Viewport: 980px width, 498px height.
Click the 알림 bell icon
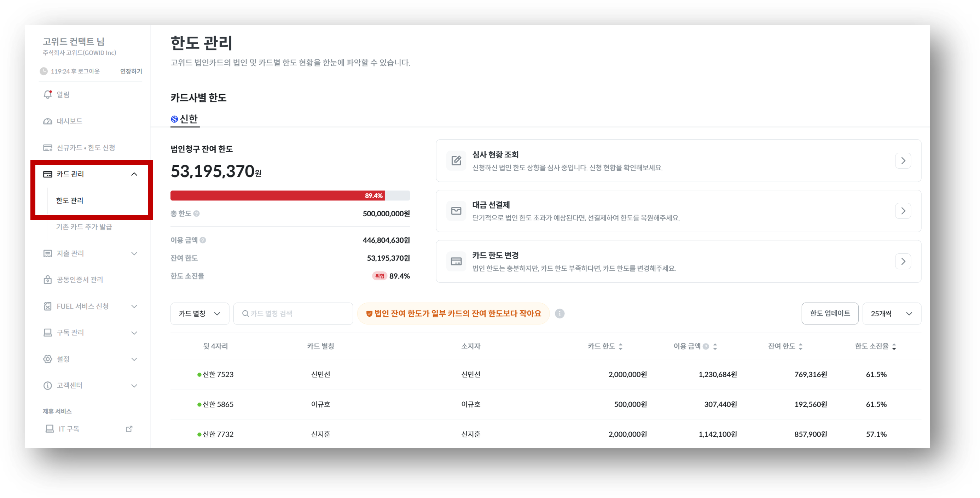pos(47,94)
